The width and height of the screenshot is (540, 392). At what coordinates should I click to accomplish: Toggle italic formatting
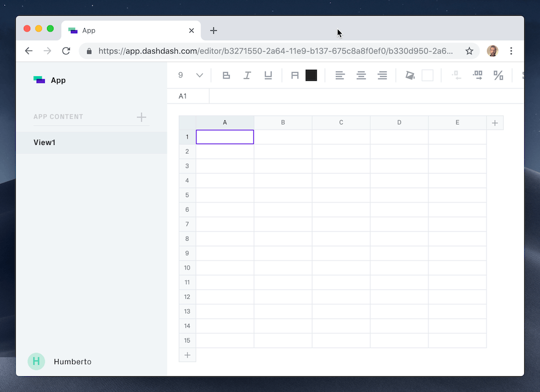246,75
